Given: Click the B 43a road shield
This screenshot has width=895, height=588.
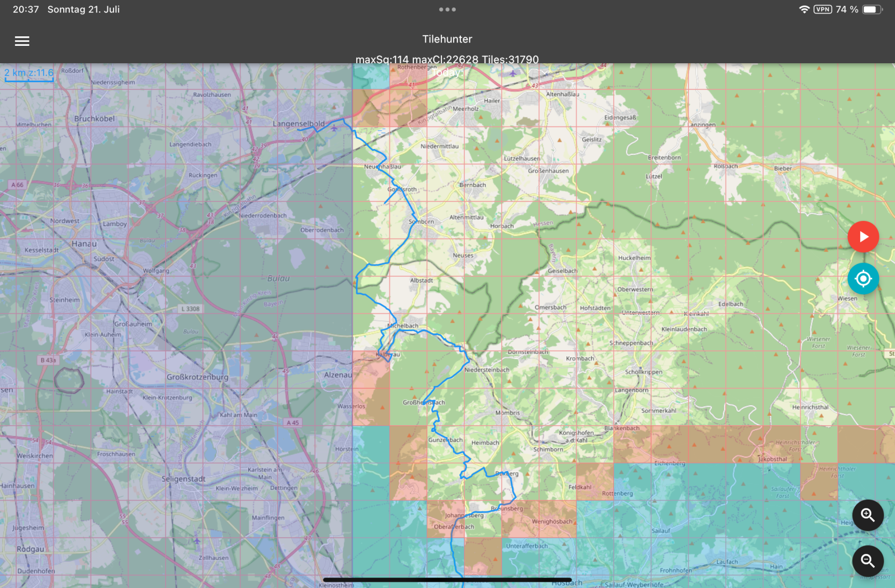Looking at the screenshot, I should click(48, 360).
